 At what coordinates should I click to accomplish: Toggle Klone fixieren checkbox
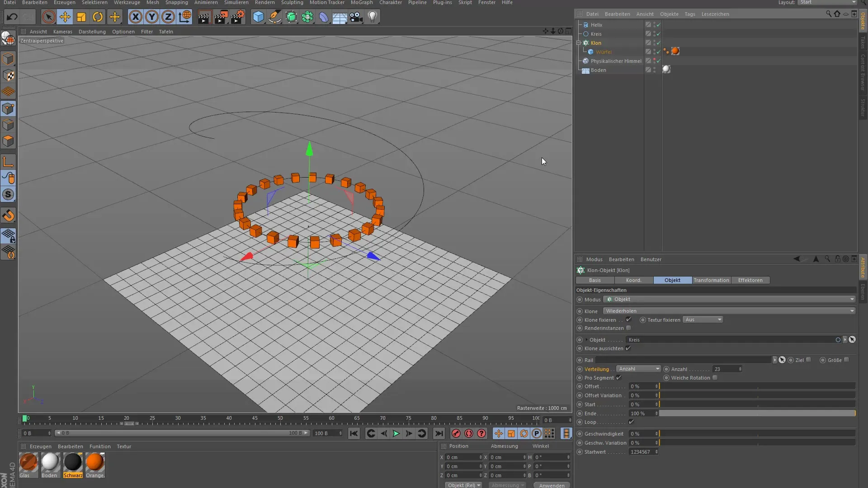(x=628, y=319)
